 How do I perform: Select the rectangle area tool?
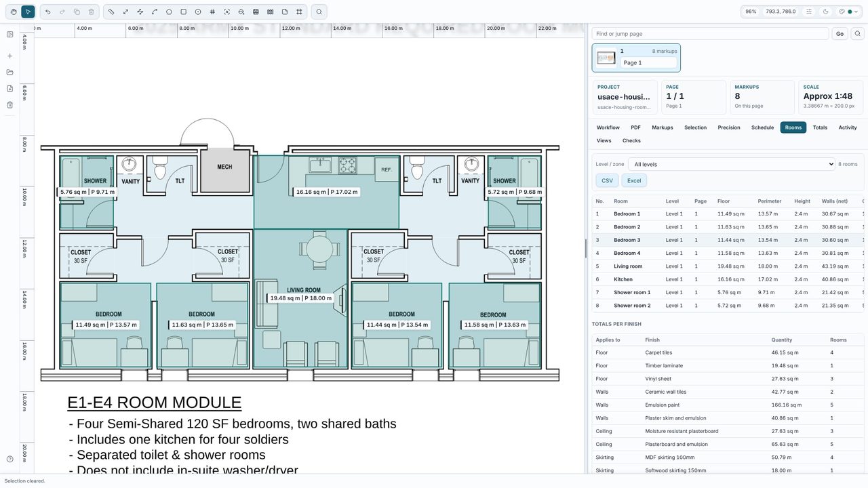tap(183, 12)
